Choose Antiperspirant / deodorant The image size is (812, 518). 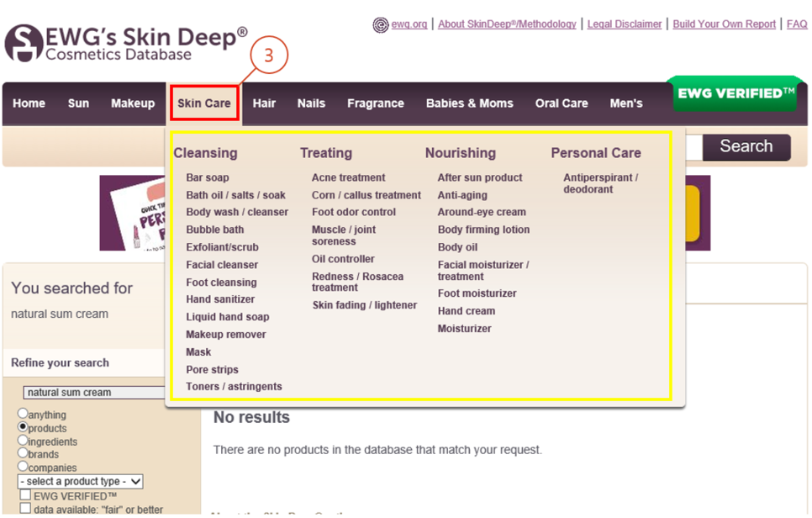point(601,183)
